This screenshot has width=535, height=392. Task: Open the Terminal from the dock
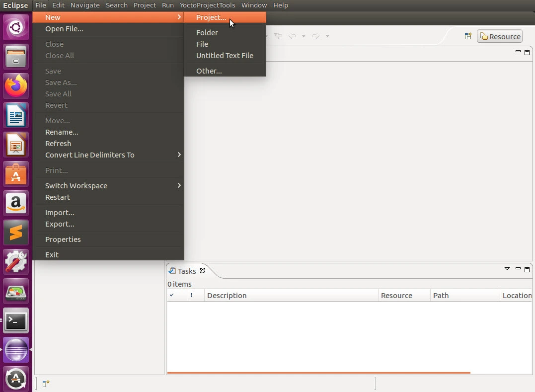(16, 320)
